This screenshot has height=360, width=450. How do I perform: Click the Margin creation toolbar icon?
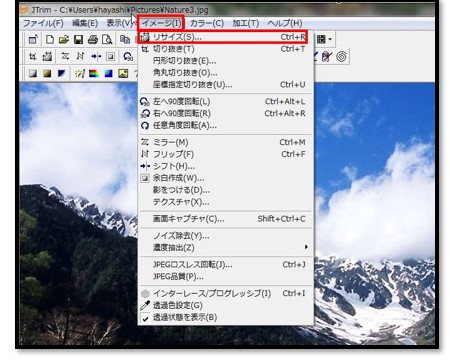pos(110,56)
